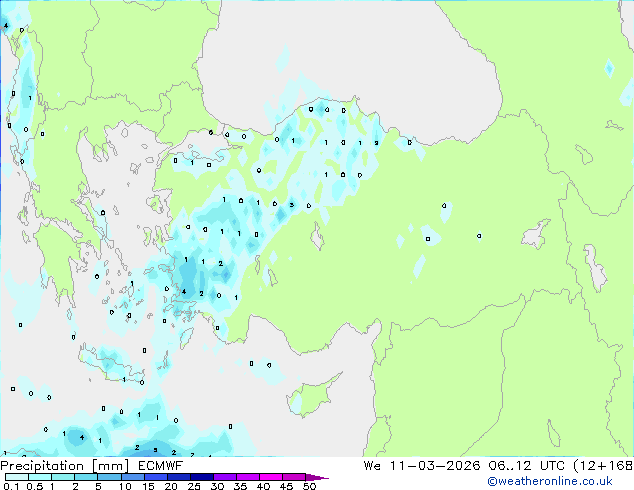Select the 2–5 mm legend color swatch
The height and width of the screenshot is (490, 634).
[x=86, y=477]
